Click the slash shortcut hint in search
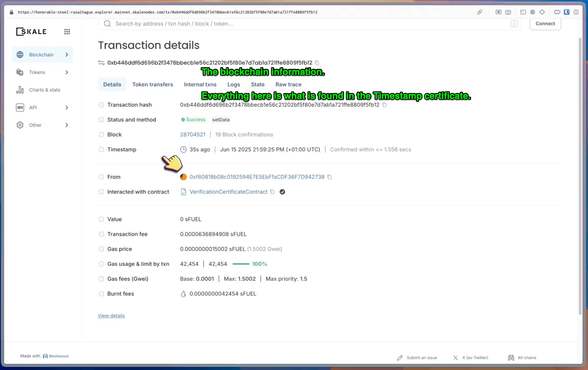 (514, 24)
